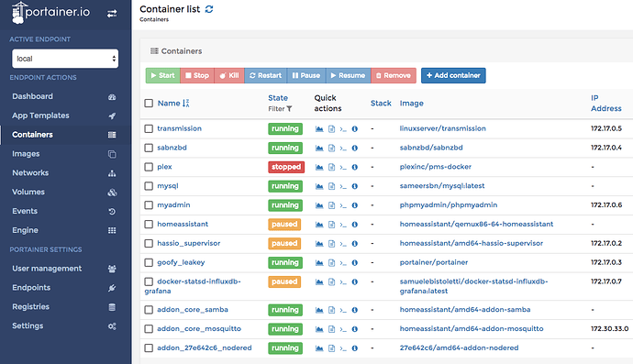The height and width of the screenshot is (364, 633).
Task: Open stats icon for goofy_leakey container
Action: 319,263
